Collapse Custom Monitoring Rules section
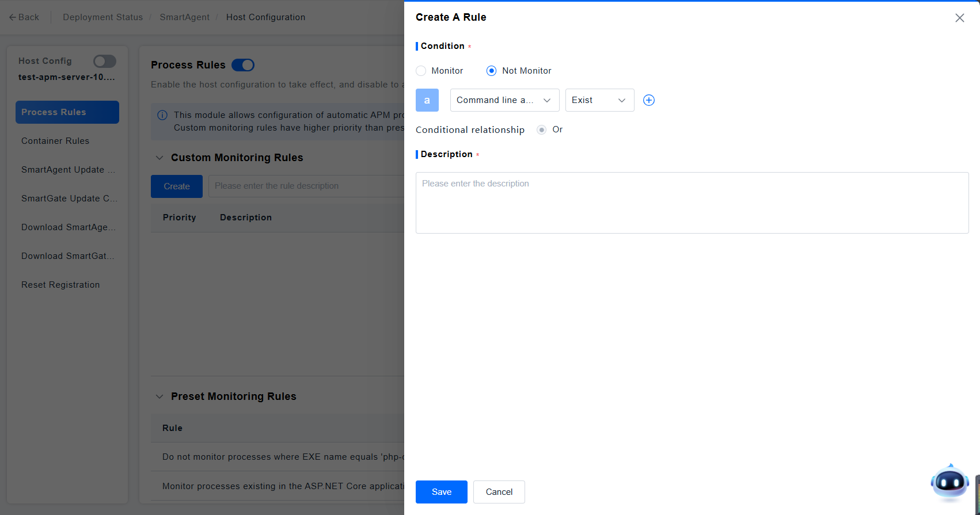This screenshot has height=515, width=980. click(159, 158)
